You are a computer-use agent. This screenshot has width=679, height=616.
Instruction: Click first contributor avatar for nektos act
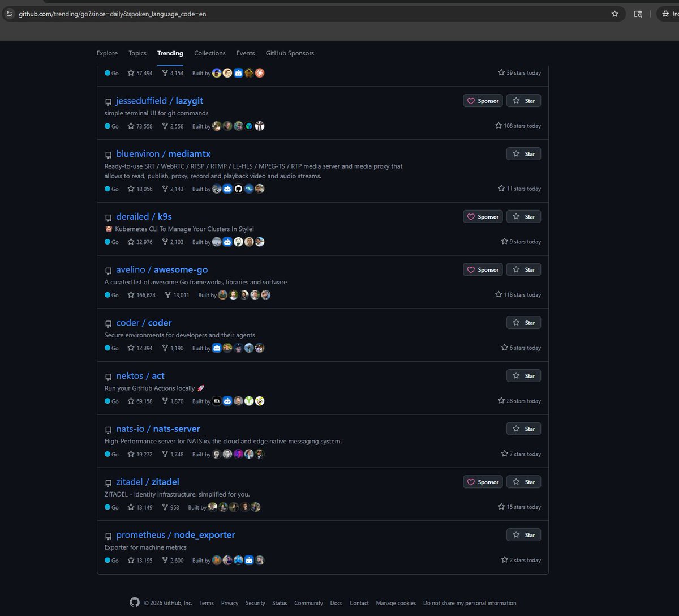tap(217, 401)
